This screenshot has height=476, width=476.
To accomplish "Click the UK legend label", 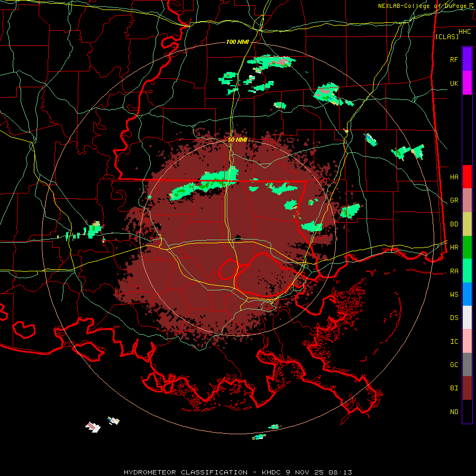I will [454, 83].
